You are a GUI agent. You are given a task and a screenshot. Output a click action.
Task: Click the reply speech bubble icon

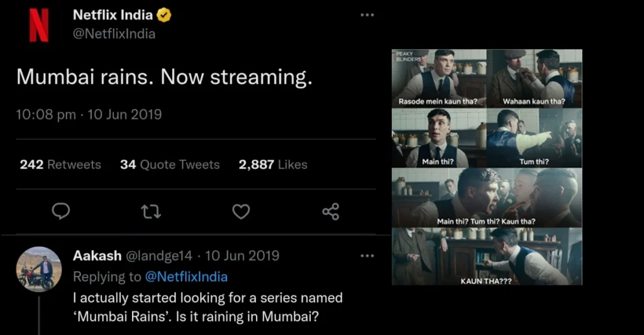[60, 212]
